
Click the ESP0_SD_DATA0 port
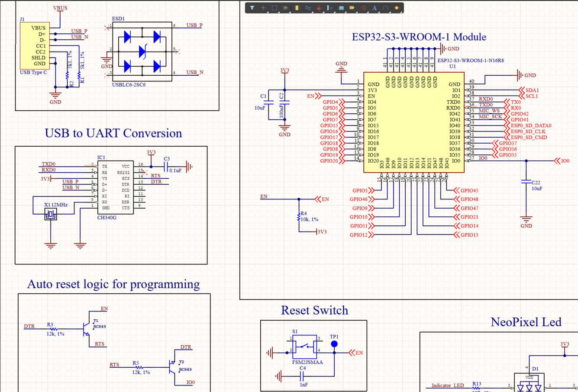(x=528, y=125)
